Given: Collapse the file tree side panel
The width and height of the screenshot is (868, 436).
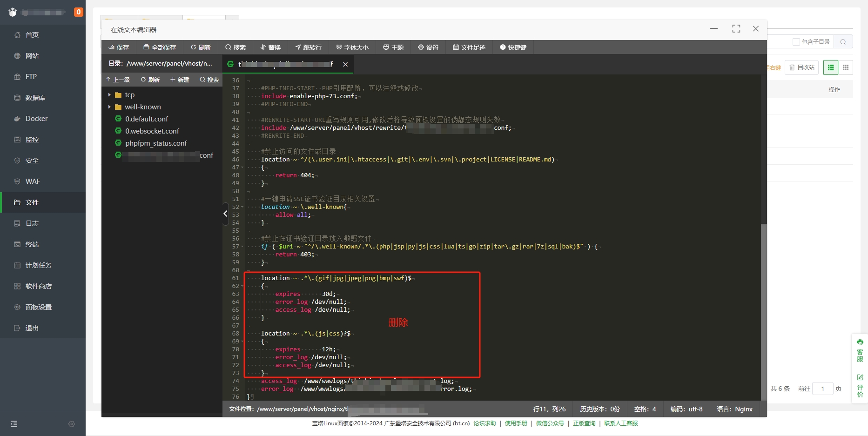Looking at the screenshot, I should click(225, 214).
